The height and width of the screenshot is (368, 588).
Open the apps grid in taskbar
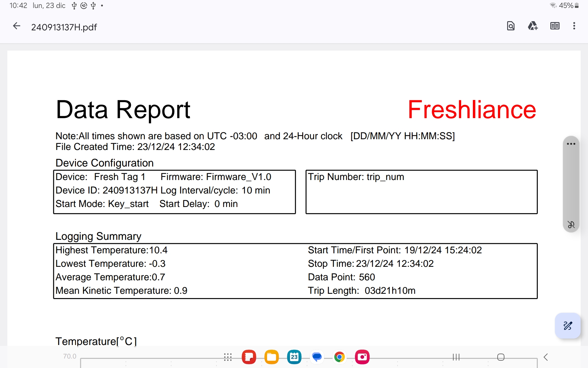(228, 357)
